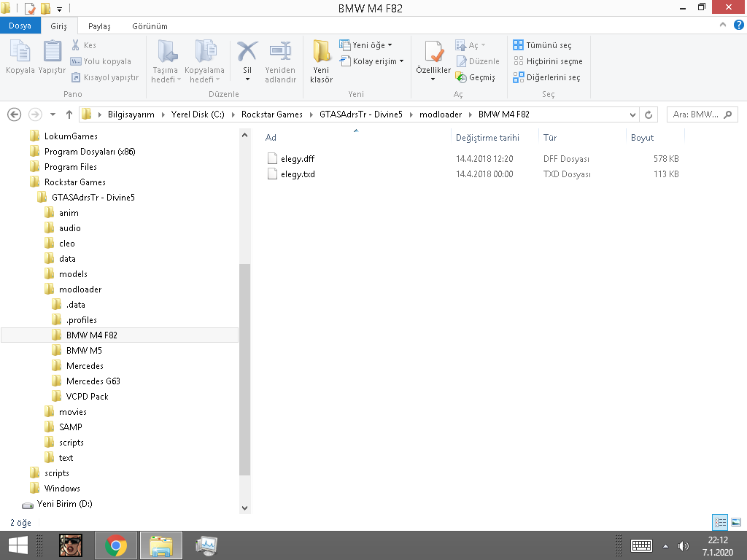
Task: Click the navigation pane scroll up arrow
Action: pyautogui.click(x=244, y=135)
